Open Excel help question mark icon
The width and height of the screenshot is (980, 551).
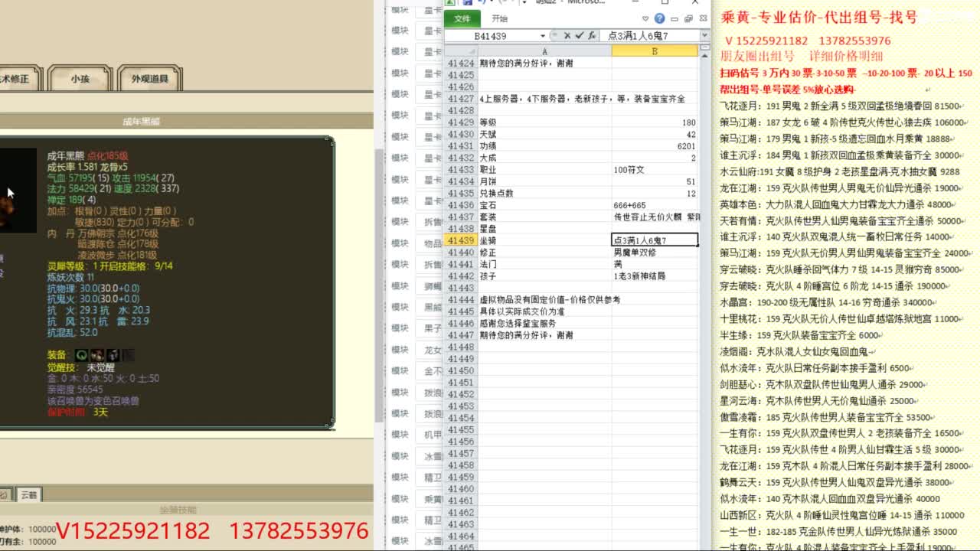tap(659, 18)
